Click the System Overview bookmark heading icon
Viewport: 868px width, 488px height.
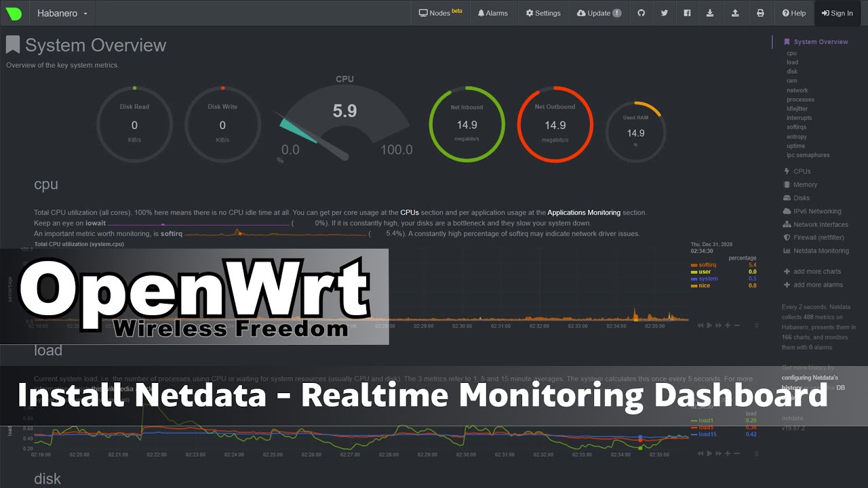[12, 45]
